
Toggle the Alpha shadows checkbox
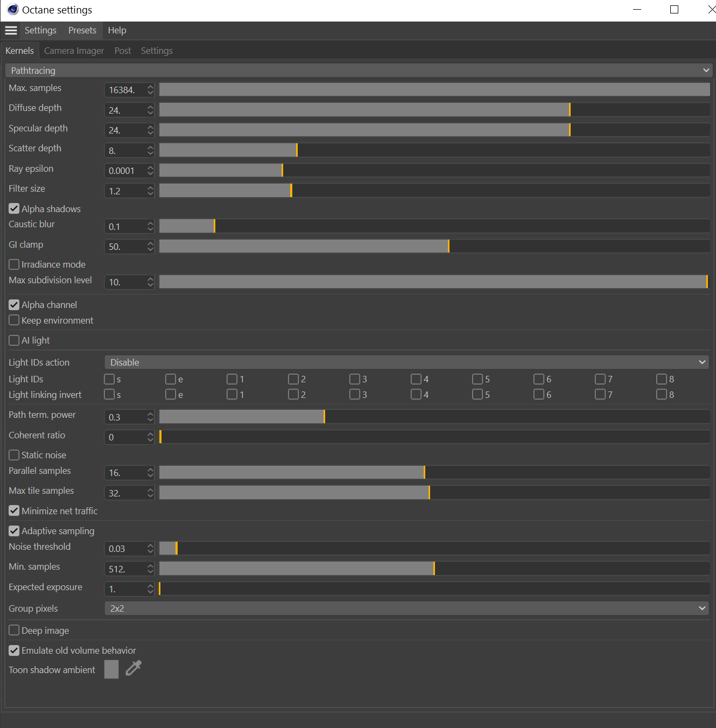[14, 208]
